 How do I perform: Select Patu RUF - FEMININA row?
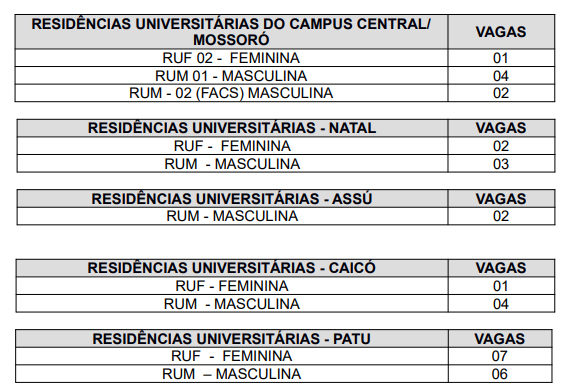tap(284, 356)
